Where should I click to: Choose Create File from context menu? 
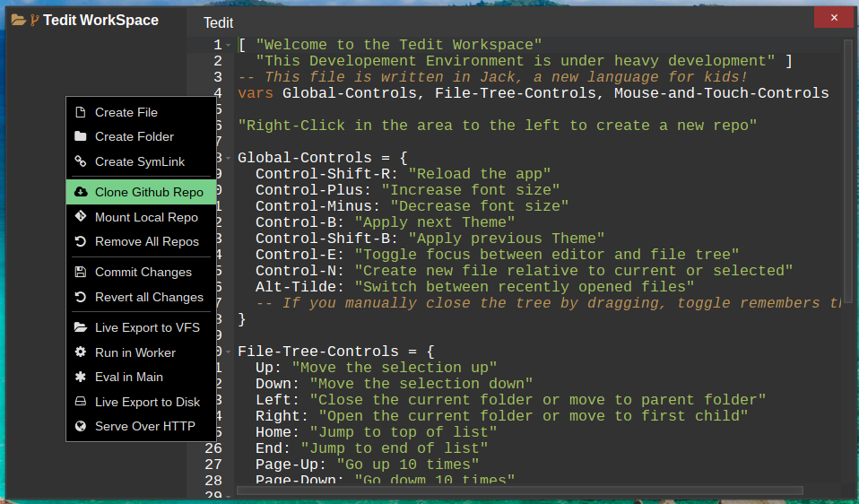click(x=142, y=112)
